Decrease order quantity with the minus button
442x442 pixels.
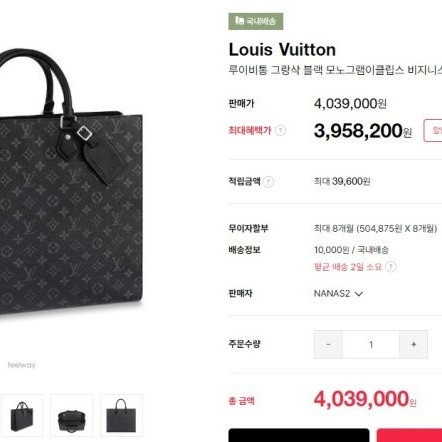click(328, 344)
